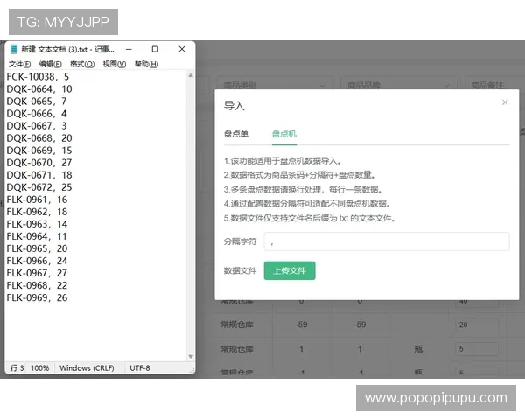Click line "DQK-0667, 3" in Notepad
The height and width of the screenshot is (420, 525).
[37, 126]
